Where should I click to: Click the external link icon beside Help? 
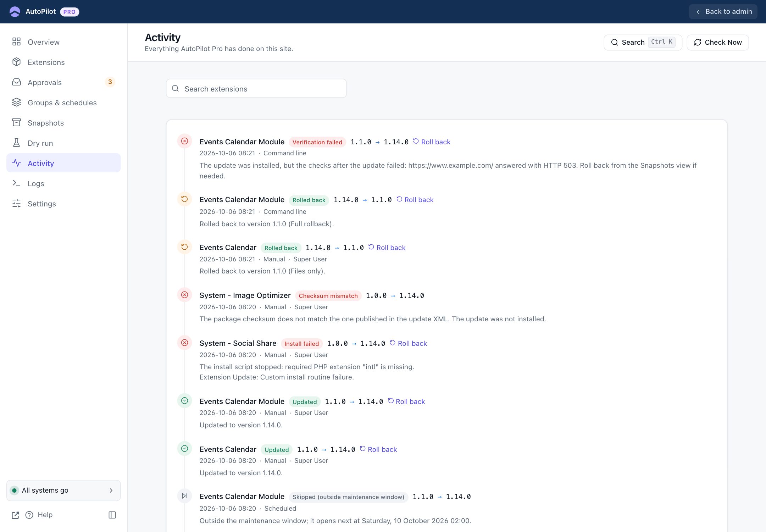point(15,515)
